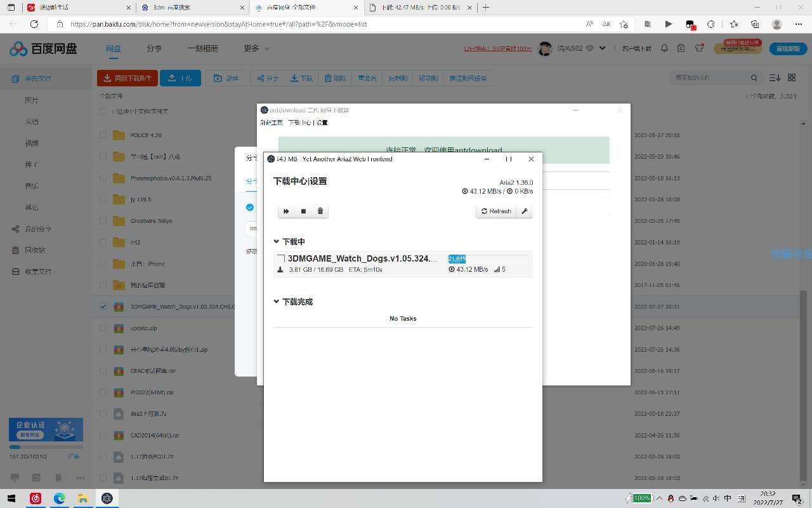Click the shirt skin icon in Baidu header
The width and height of the screenshot is (812, 508).
(x=699, y=48)
